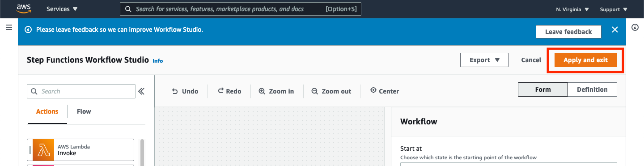Click the info icon in feedback banner

point(28,30)
